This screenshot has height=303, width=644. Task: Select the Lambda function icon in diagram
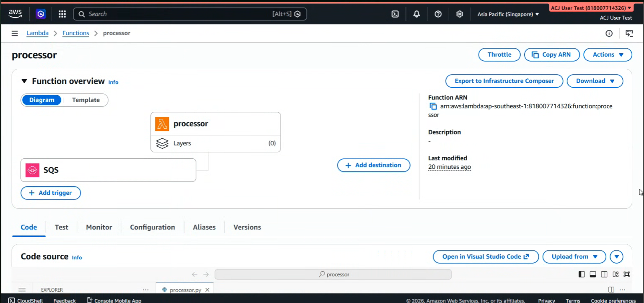[162, 124]
